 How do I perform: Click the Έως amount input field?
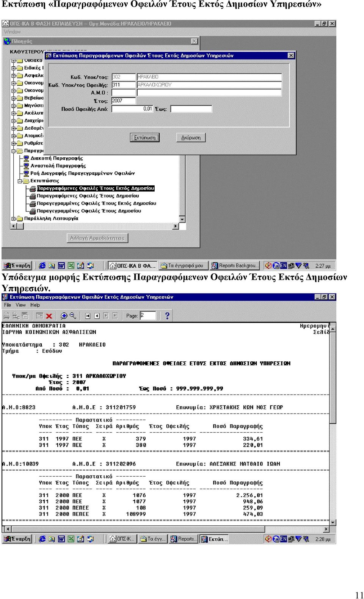(x=191, y=109)
